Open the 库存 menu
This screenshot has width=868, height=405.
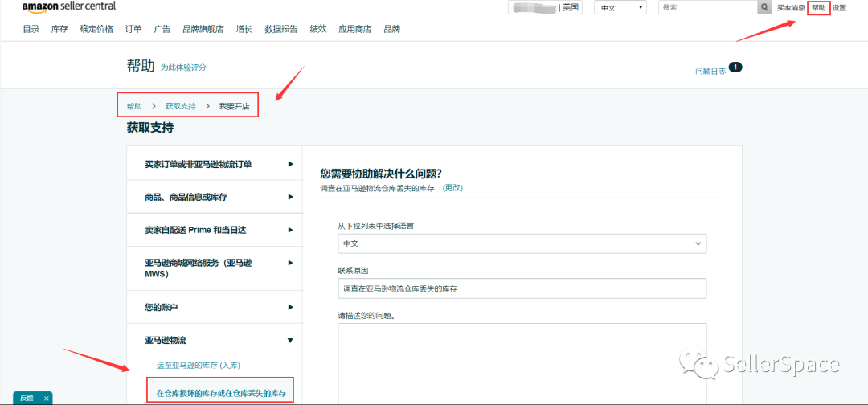tap(59, 29)
